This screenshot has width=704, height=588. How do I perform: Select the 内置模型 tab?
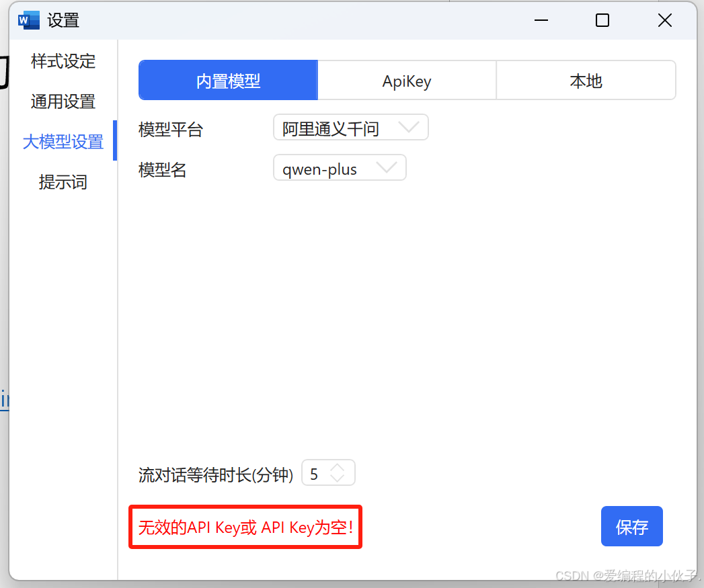[x=227, y=80]
